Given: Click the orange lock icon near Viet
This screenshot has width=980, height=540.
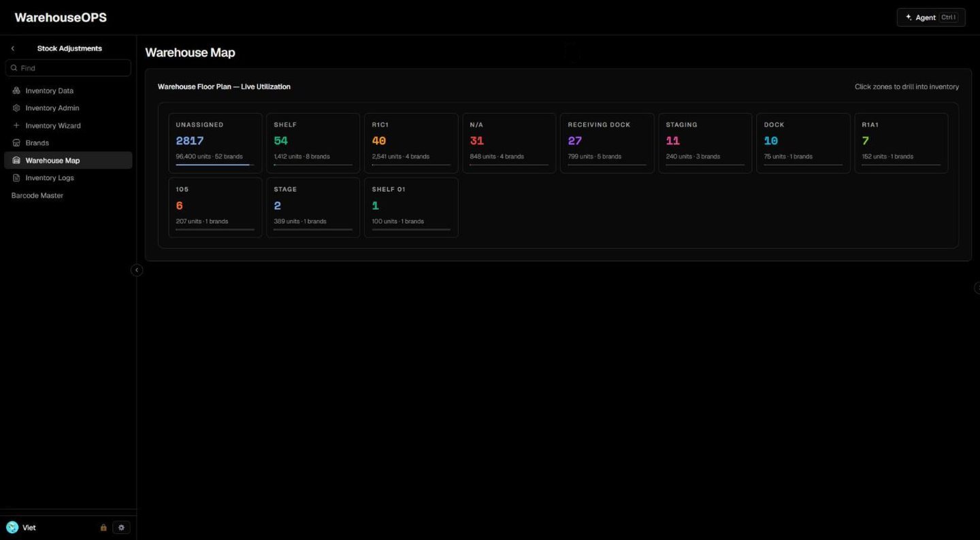Looking at the screenshot, I should (x=103, y=528).
